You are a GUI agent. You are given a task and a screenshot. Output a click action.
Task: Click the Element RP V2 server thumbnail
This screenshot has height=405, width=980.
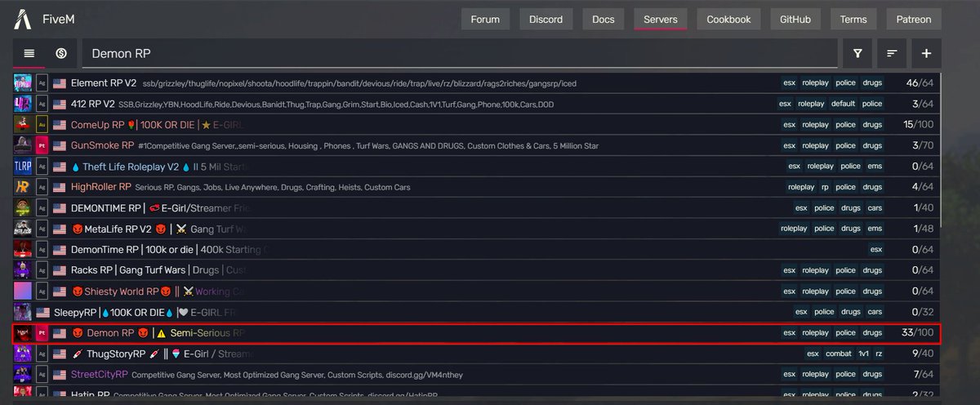point(23,82)
